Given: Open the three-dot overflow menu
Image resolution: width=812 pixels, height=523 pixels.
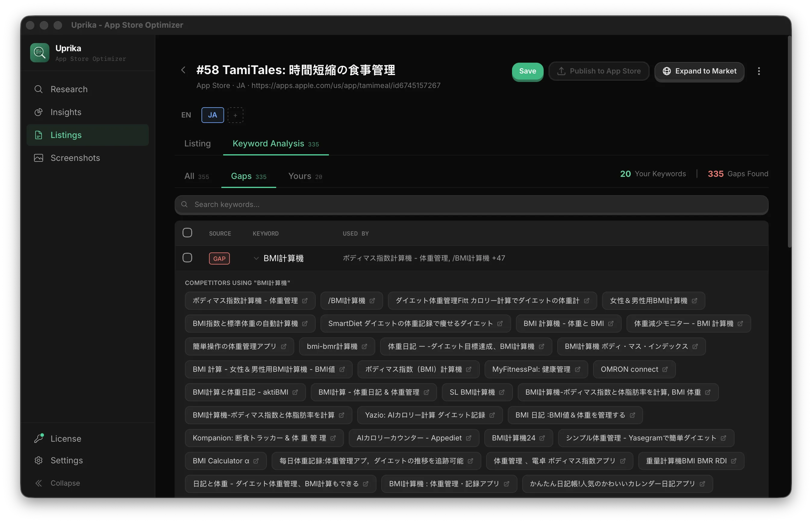Looking at the screenshot, I should 759,71.
